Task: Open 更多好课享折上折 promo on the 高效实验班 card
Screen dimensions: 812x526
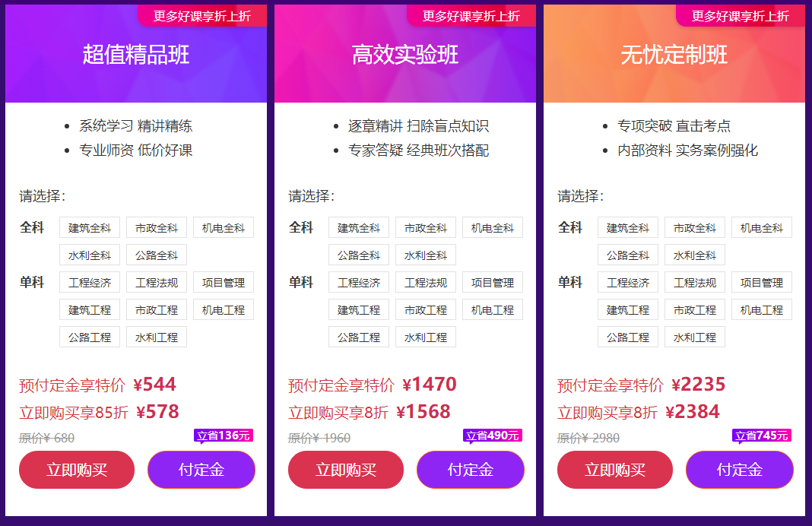Action: pyautogui.click(x=471, y=14)
